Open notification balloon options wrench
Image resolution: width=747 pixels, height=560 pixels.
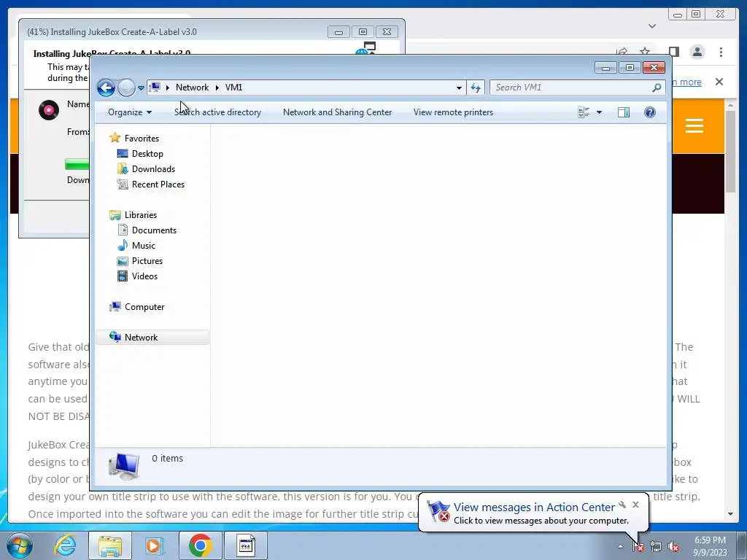click(x=622, y=505)
